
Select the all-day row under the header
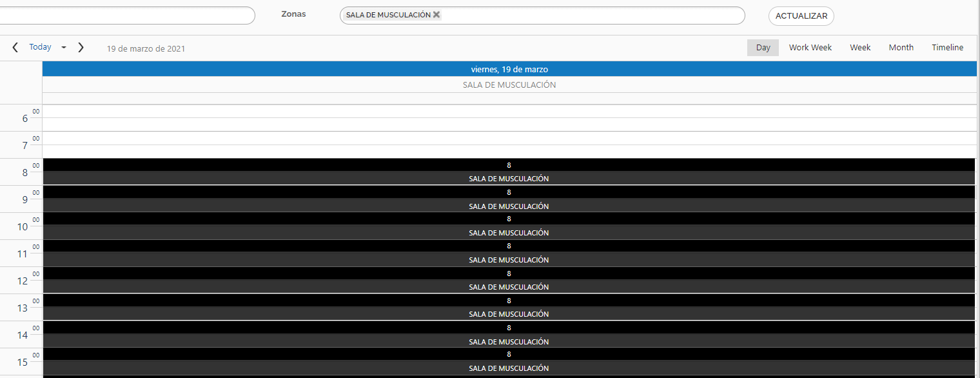tap(509, 98)
